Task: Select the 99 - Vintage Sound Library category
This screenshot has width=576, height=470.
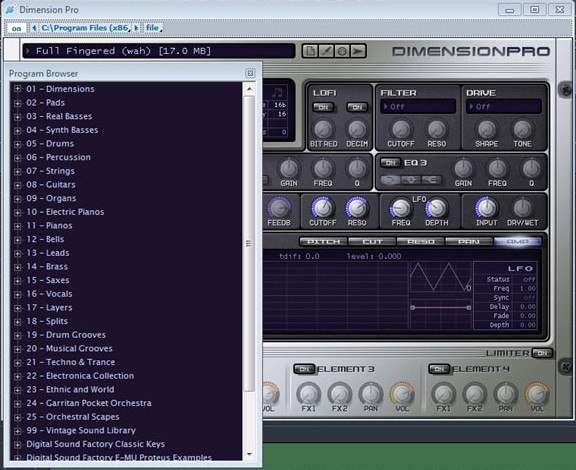Action: (x=81, y=430)
